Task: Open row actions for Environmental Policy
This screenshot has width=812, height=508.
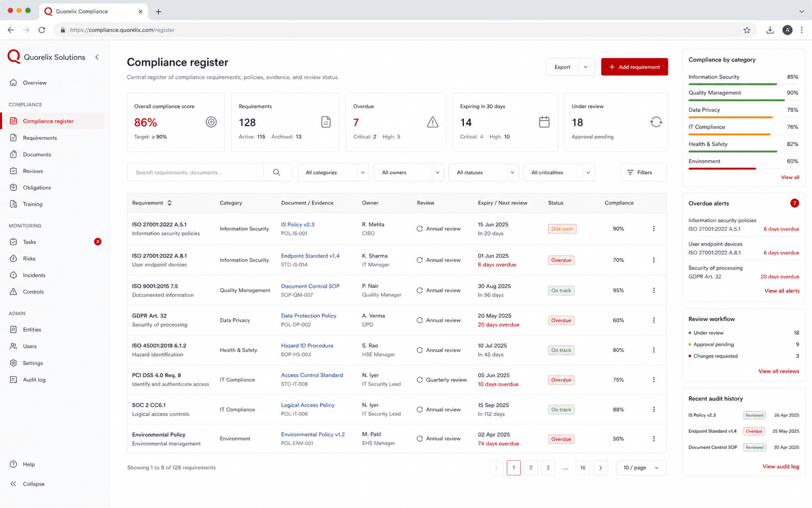Action: coord(654,439)
